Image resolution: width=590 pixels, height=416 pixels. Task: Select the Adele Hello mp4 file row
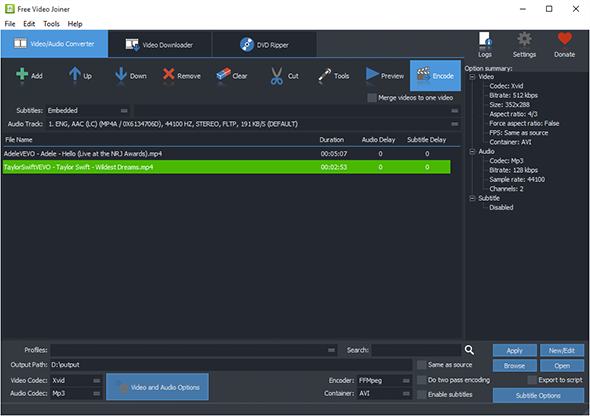point(227,153)
